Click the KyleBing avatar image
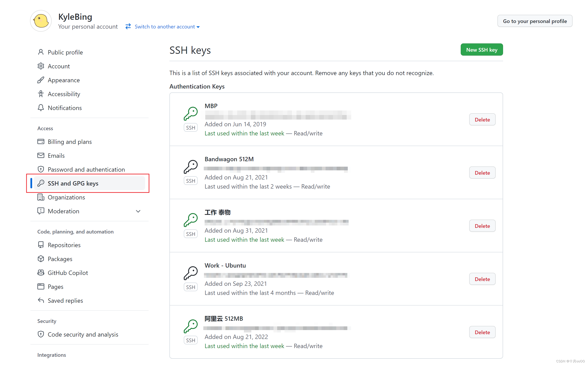 [x=41, y=21]
